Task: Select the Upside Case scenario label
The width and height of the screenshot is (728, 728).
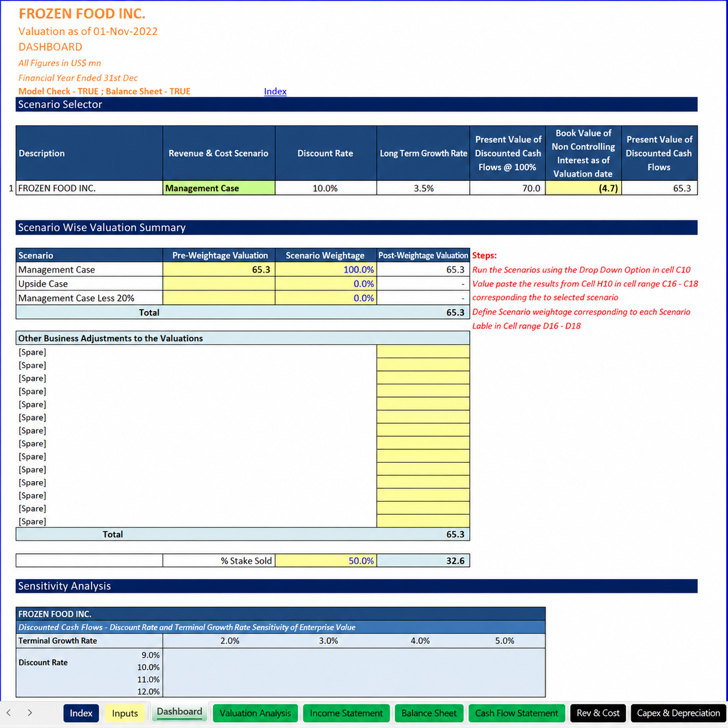Action: click(x=89, y=284)
